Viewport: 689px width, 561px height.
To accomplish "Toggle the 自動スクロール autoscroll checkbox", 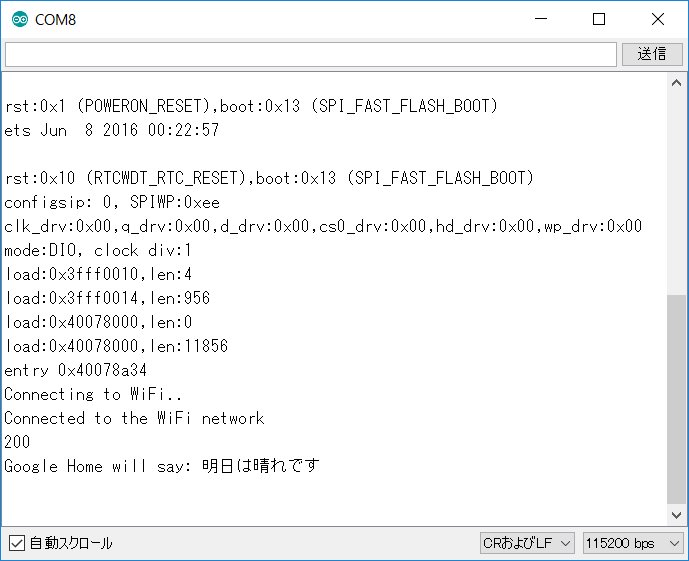I will coord(17,543).
